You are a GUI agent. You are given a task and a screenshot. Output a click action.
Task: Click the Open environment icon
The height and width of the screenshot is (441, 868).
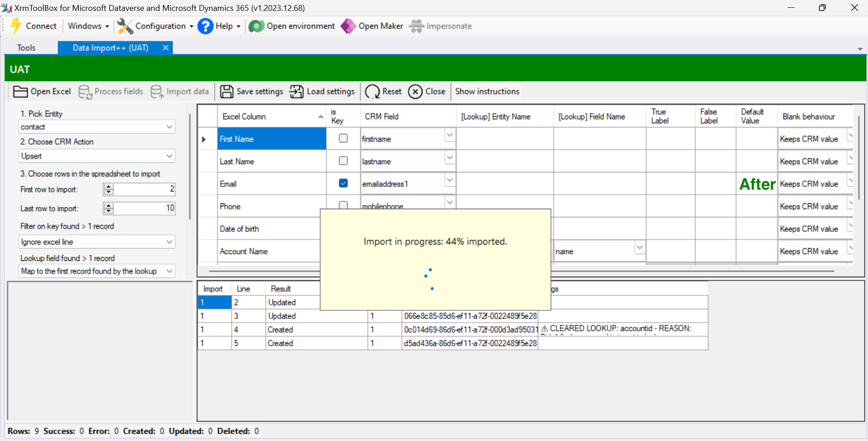point(256,26)
